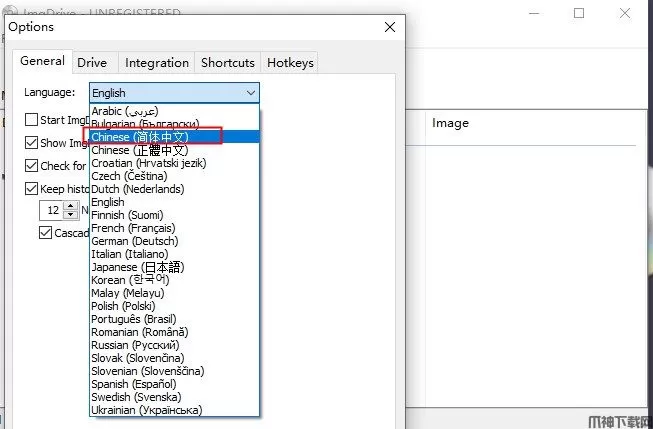This screenshot has height=429, width=653.
Task: Decrease the history count with down arrow
Action: [x=71, y=215]
